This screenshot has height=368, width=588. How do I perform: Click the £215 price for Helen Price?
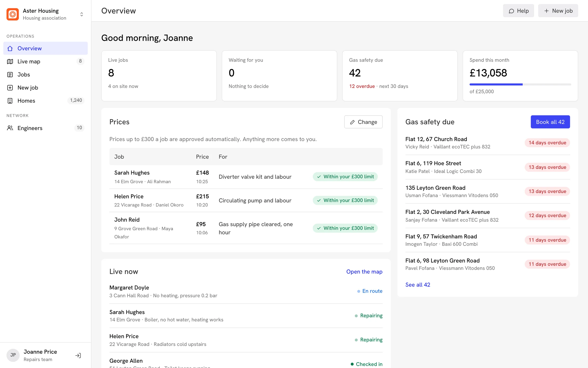pyautogui.click(x=202, y=196)
